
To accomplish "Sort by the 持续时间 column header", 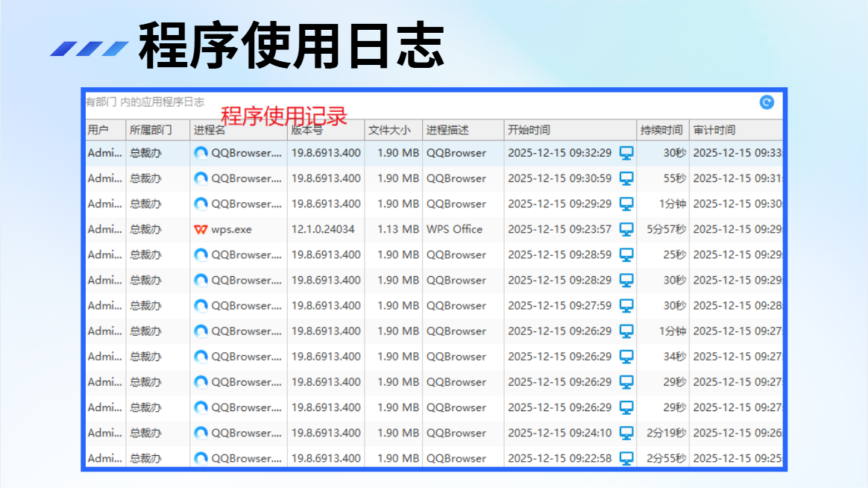I will (x=663, y=130).
